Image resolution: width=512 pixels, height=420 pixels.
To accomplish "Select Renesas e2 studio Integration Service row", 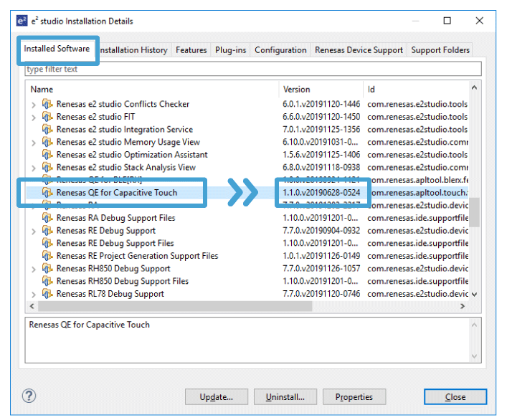I will (x=247, y=130).
